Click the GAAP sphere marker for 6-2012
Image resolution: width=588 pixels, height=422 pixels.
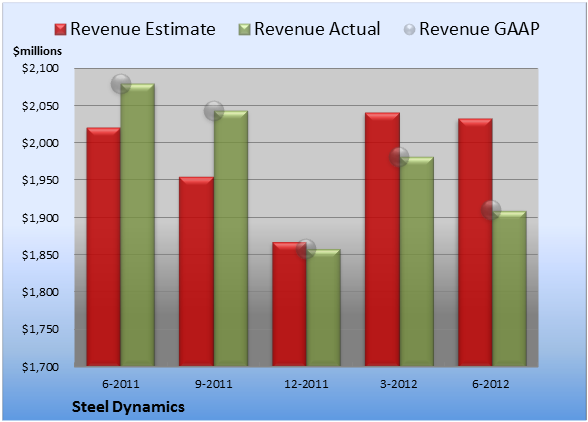(491, 210)
